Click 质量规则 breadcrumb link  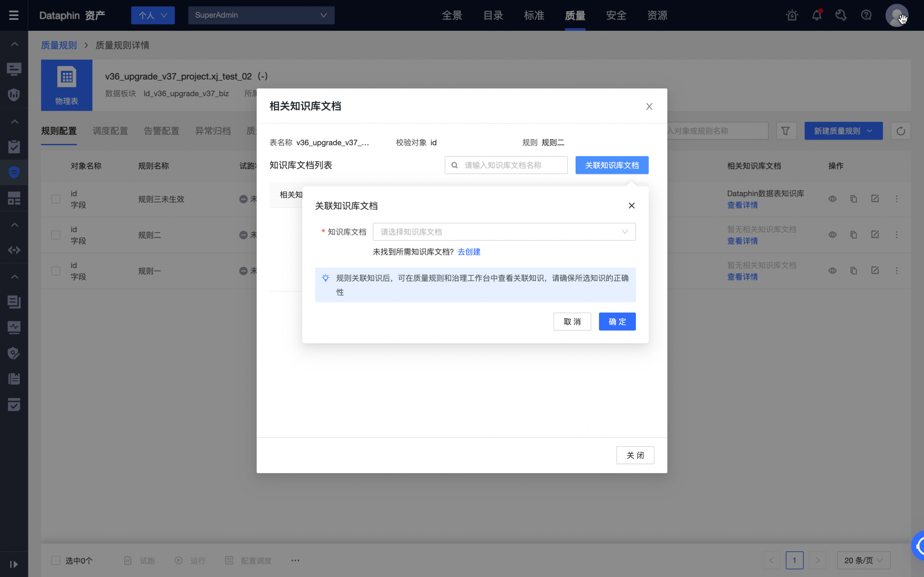click(59, 45)
